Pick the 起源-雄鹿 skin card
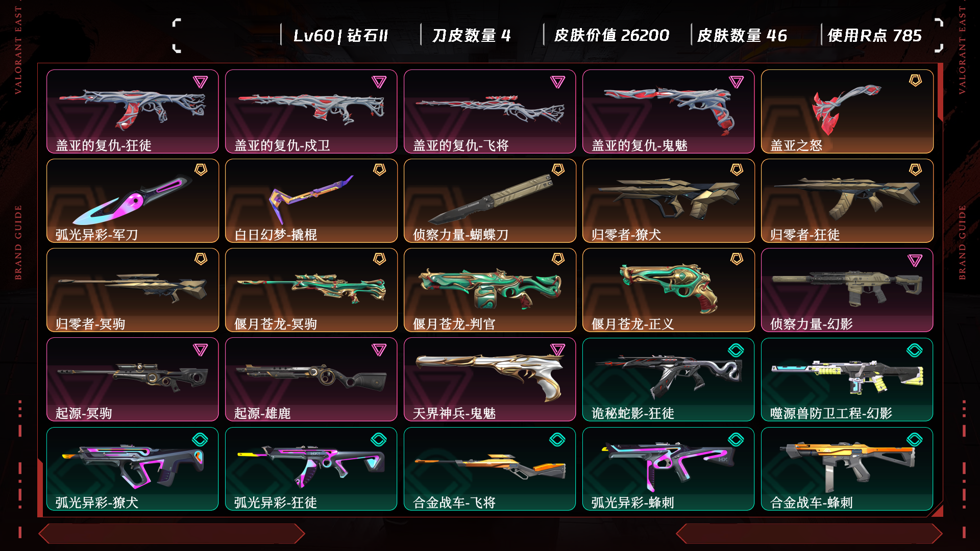This screenshot has height=551, width=980. pos(311,379)
